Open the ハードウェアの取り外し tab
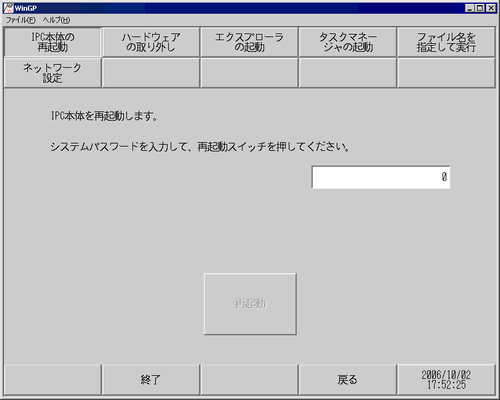The image size is (500, 400). pos(151,42)
